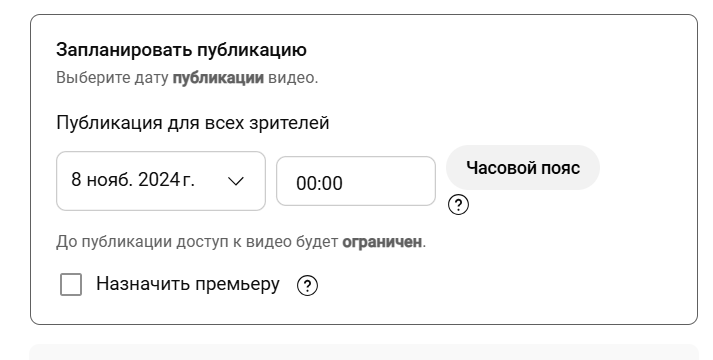
Task: Focus the 00:00 time field
Action: [356, 181]
